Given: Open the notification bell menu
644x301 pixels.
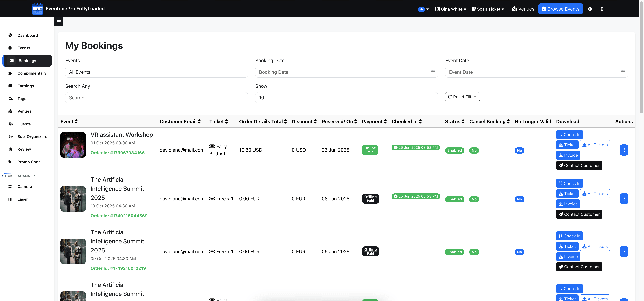Looking at the screenshot, I should [x=423, y=9].
